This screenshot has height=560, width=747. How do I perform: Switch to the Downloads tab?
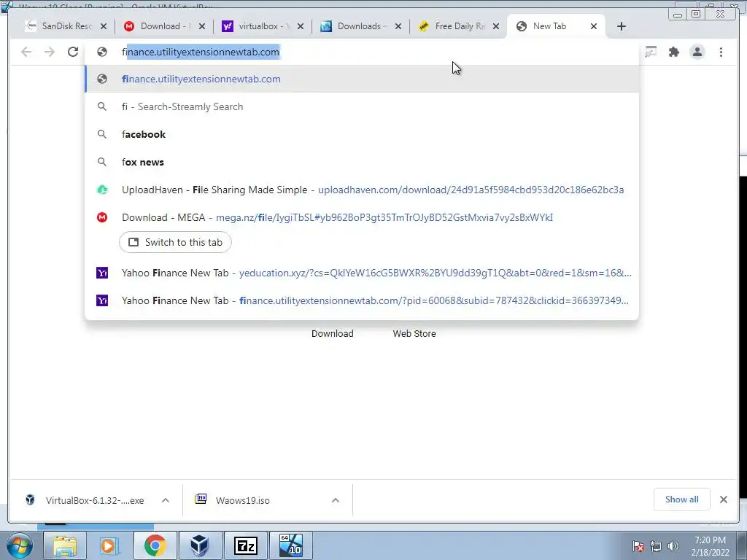[x=360, y=26]
